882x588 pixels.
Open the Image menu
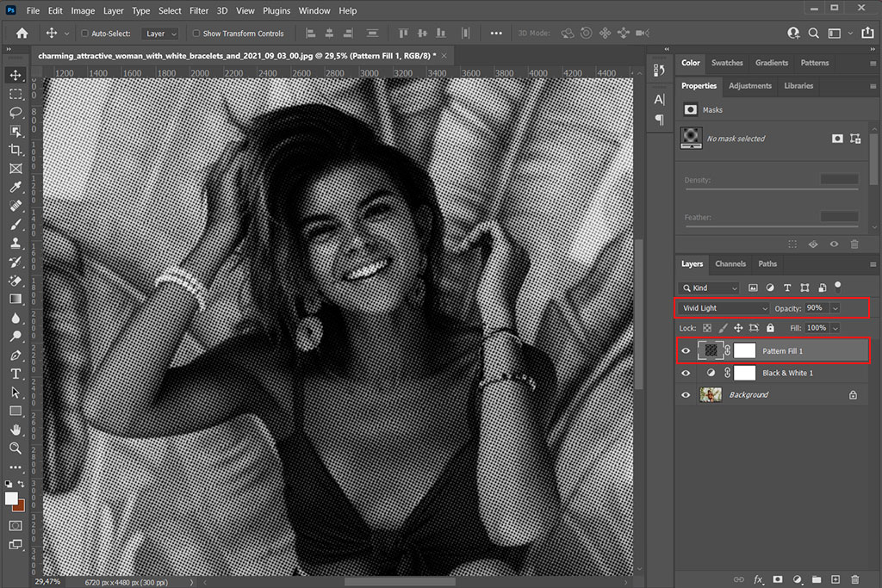tap(83, 10)
